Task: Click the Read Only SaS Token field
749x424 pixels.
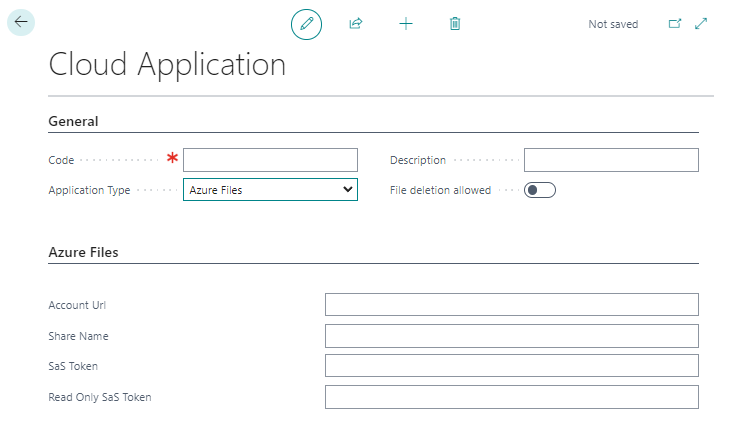Action: (x=512, y=397)
